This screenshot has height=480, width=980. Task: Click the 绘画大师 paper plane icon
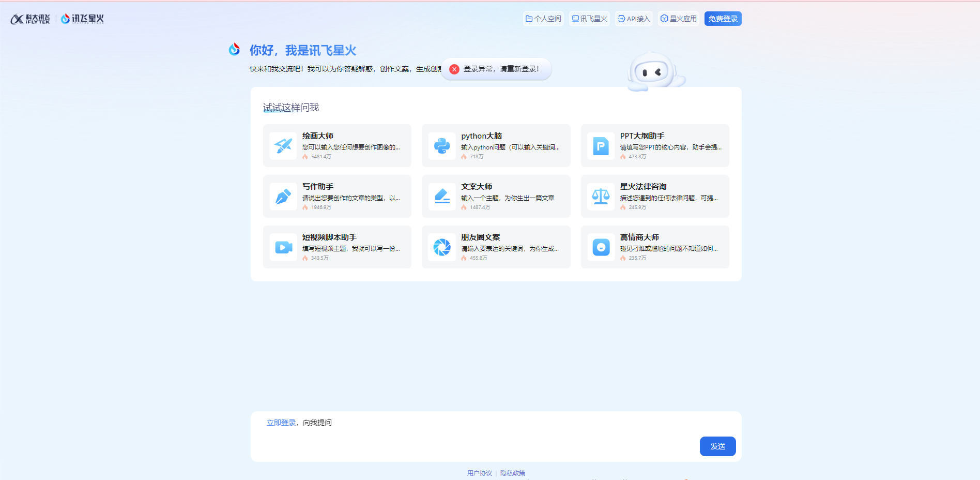[x=283, y=146]
